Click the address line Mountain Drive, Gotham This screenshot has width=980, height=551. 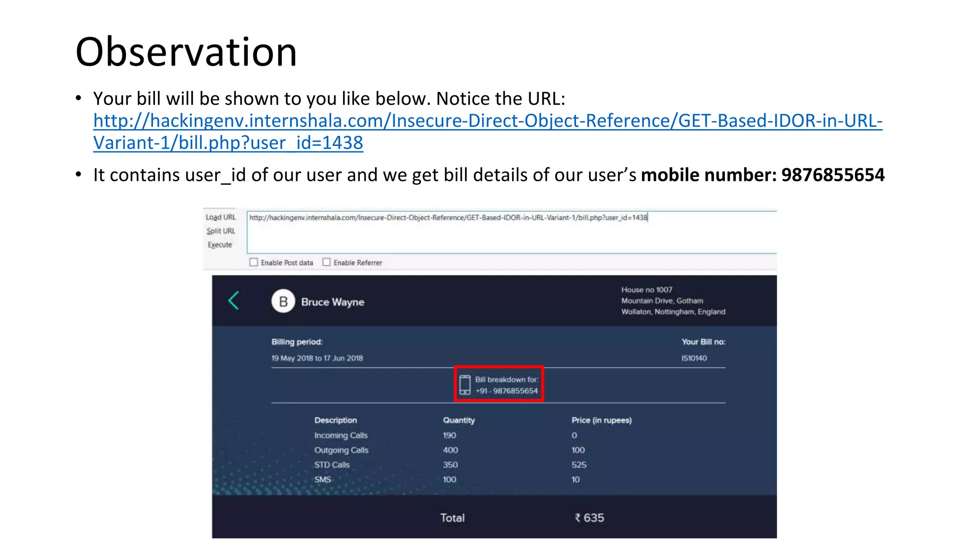click(x=662, y=301)
